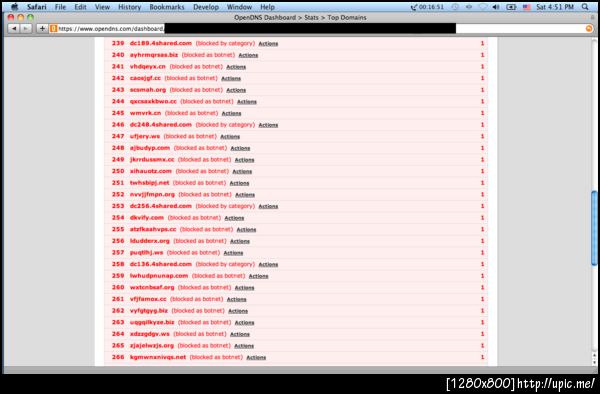Open Actions for ajbudyp.com
The width and height of the screenshot is (600, 394).
(240, 148)
